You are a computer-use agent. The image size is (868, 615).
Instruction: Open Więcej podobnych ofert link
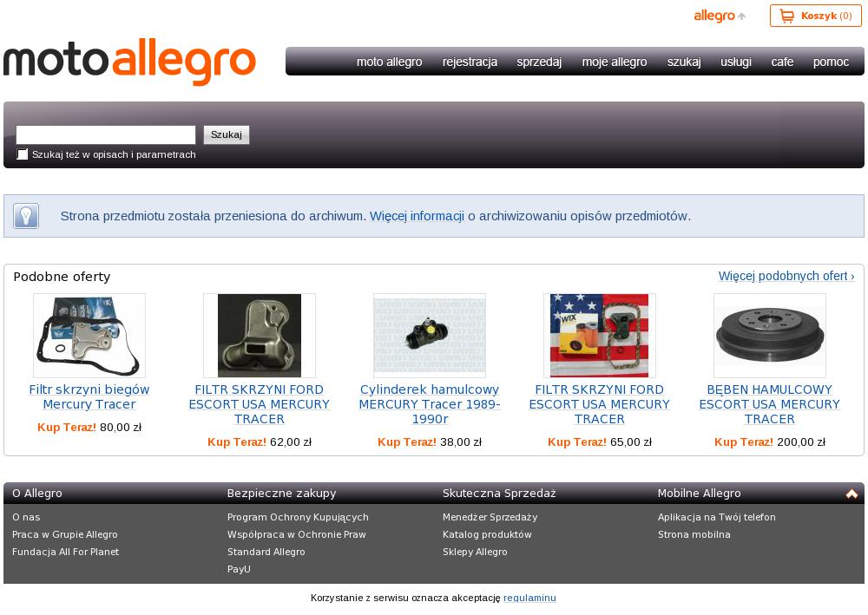pyautogui.click(x=786, y=276)
